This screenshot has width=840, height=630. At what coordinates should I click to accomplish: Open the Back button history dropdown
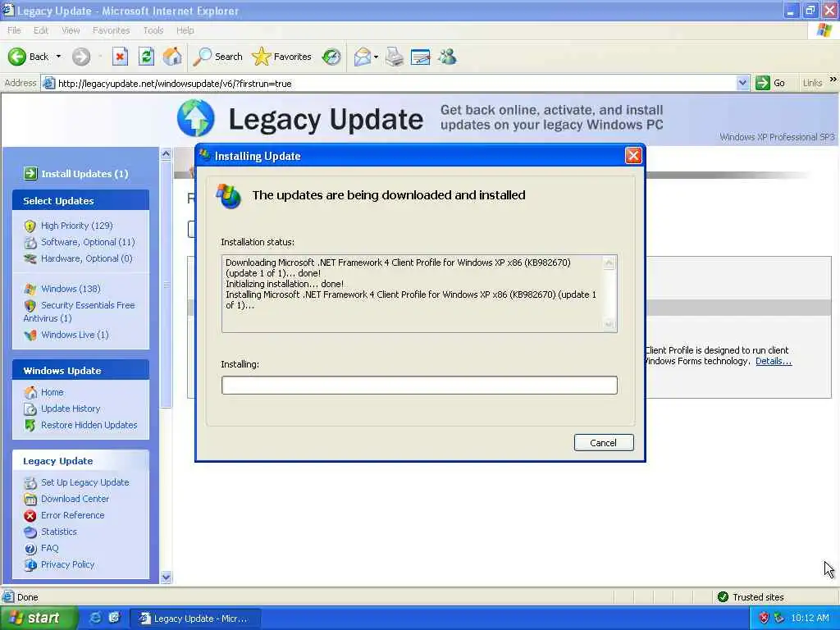[x=58, y=57]
